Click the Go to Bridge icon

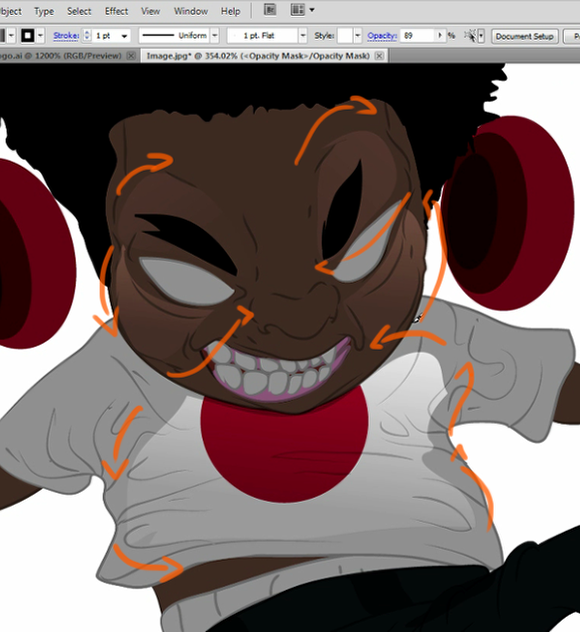(270, 10)
